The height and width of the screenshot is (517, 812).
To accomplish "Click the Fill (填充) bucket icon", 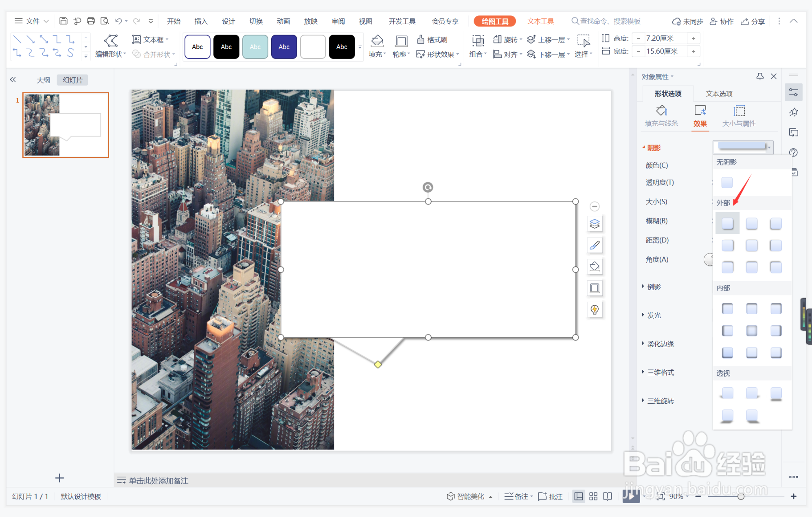I will pyautogui.click(x=377, y=41).
